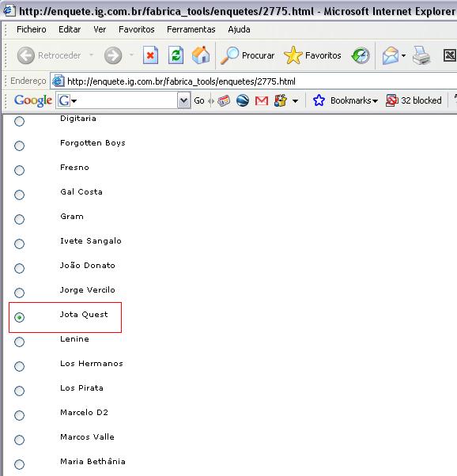Go to the Home page icon
Image resolution: width=457 pixels, height=476 pixels.
(x=201, y=55)
